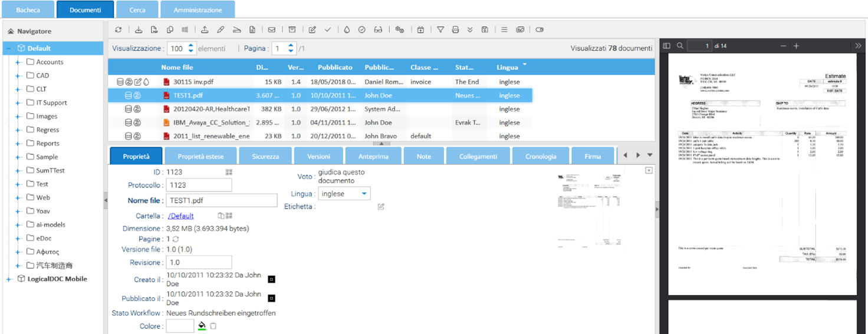The height and width of the screenshot is (334, 868).
Task: Click the download as PDF toolbar icon
Action: click(x=154, y=29)
